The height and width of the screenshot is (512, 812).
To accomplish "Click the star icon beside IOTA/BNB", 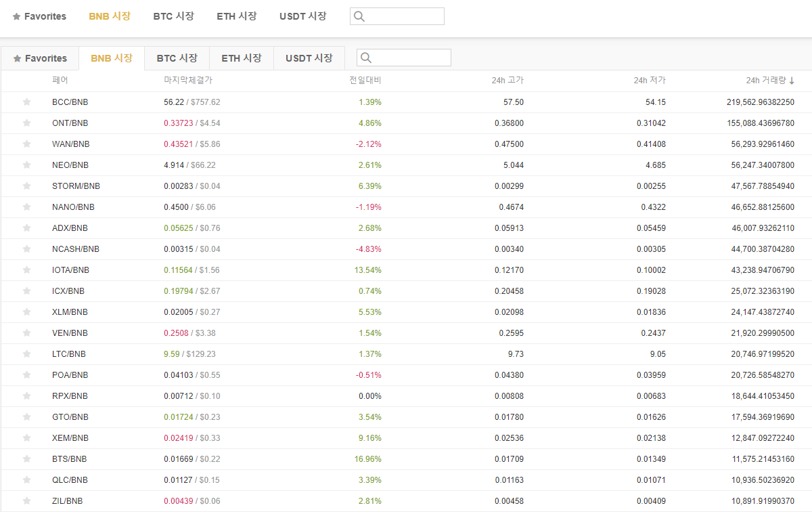I will coord(26,270).
